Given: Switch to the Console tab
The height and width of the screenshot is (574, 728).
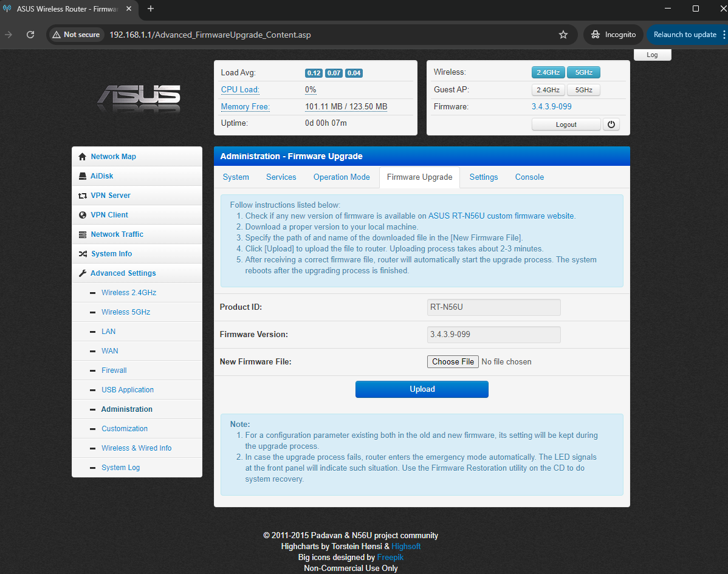Looking at the screenshot, I should (x=529, y=177).
